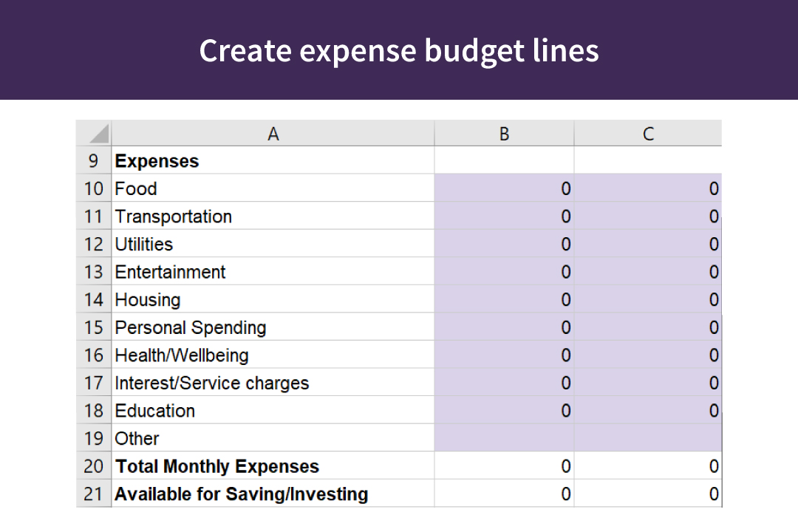Select the Education budget value in column B
The height and width of the screenshot is (532, 798).
point(505,410)
